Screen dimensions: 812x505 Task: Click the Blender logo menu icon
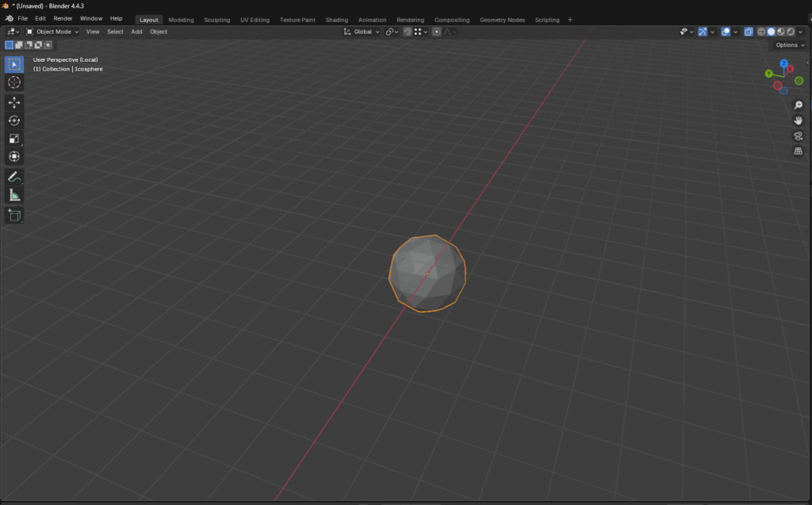(10, 19)
